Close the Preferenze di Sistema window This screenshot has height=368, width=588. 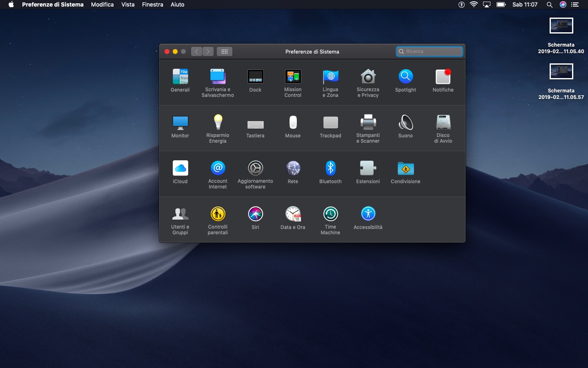167,52
